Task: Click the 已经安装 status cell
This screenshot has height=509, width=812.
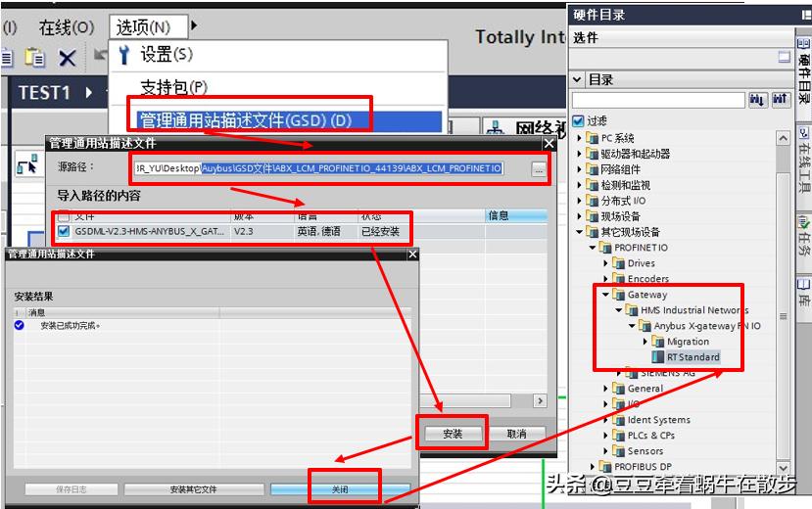Action: pyautogui.click(x=381, y=231)
